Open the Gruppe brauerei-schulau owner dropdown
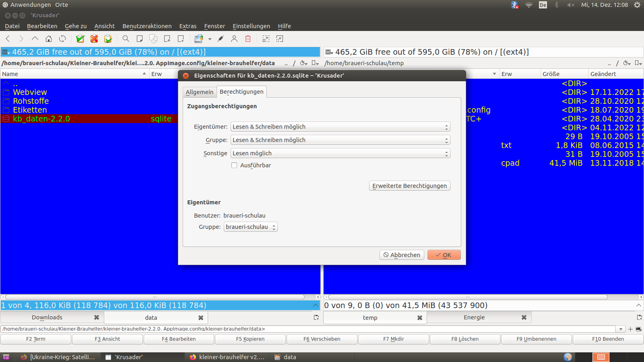Viewport: 644px width, 362px height. click(250, 227)
